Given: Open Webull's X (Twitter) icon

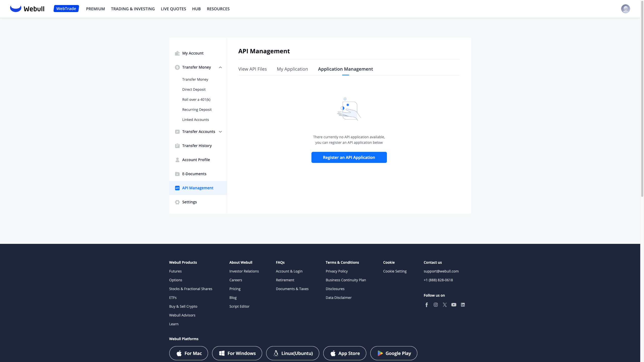Looking at the screenshot, I should tap(445, 305).
